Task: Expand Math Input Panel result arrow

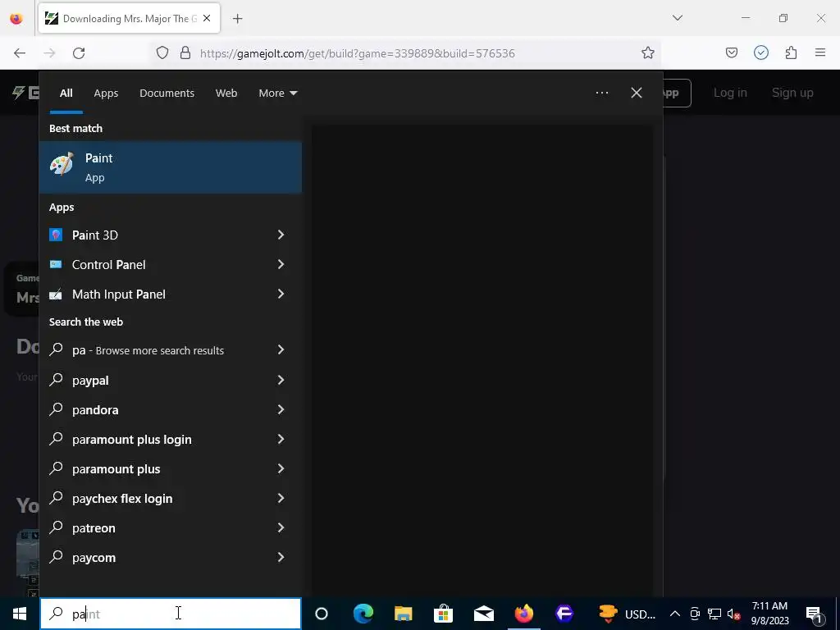Action: tap(281, 294)
